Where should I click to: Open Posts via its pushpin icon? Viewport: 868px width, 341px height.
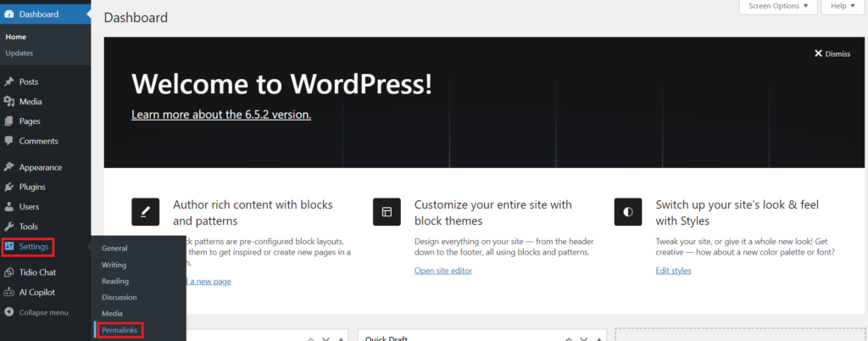point(8,82)
